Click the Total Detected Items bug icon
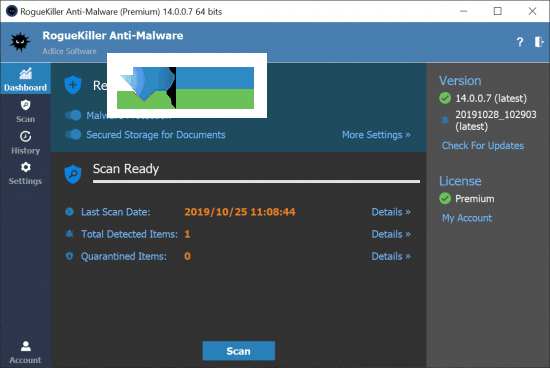The width and height of the screenshot is (550, 368). 69,234
